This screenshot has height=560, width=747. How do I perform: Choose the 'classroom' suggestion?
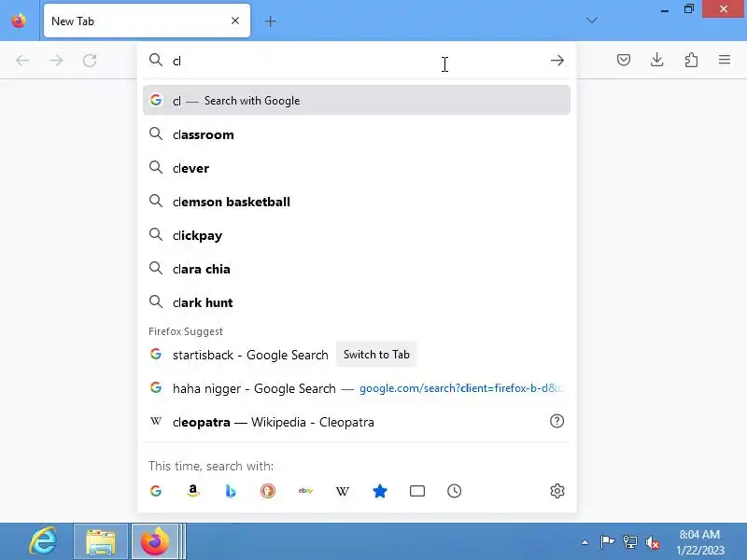[357, 134]
